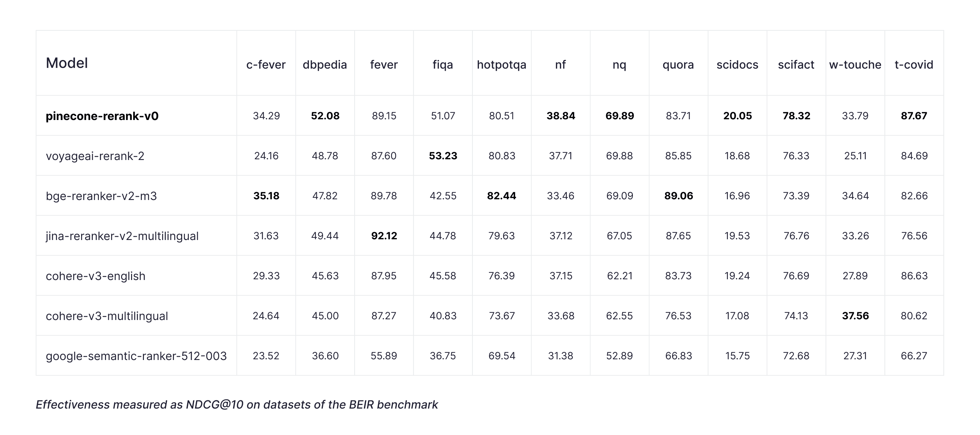Viewport: 980px width, 435px height.
Task: Click the cohere-v3-multilingual model name
Action: click(106, 316)
